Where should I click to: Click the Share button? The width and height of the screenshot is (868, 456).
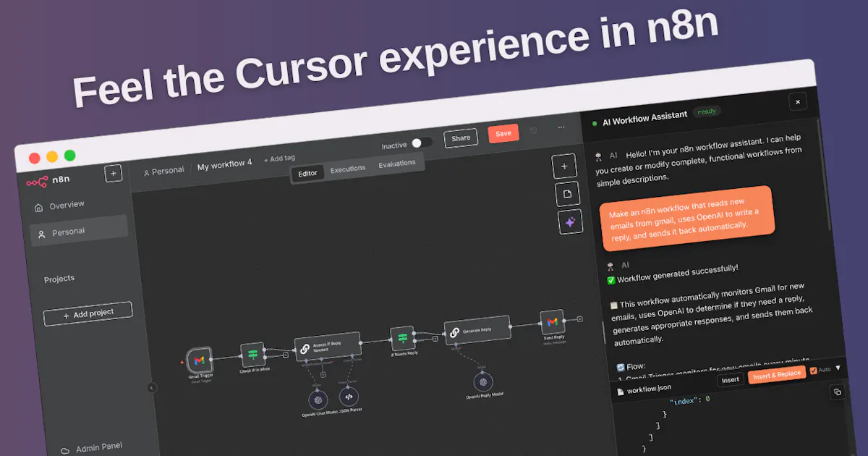pos(461,138)
